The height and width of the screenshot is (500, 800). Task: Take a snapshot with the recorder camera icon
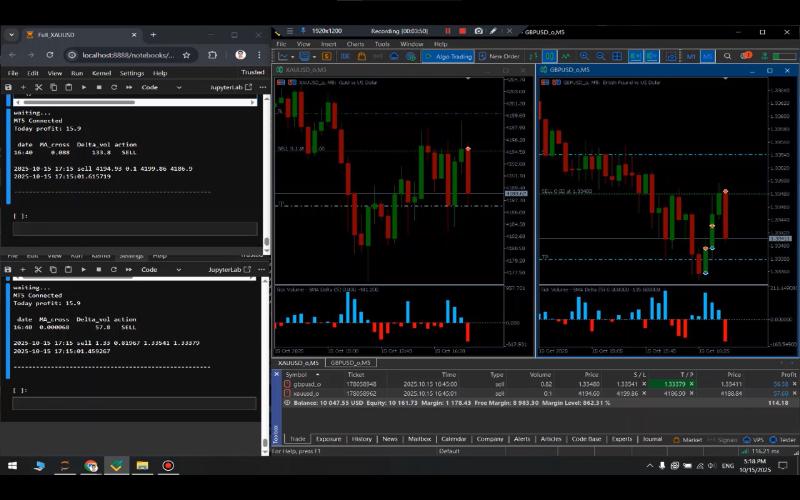[479, 31]
